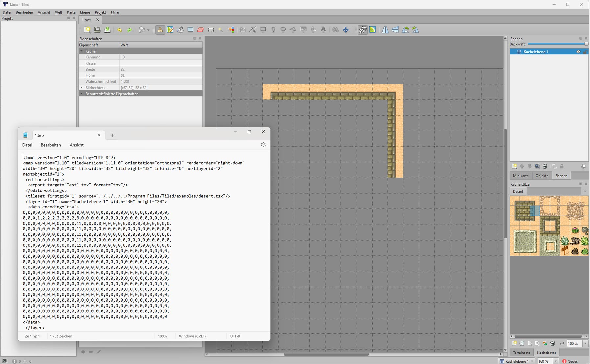Click New Tileset icon below tileset view
The height and width of the screenshot is (364, 590).
click(514, 343)
